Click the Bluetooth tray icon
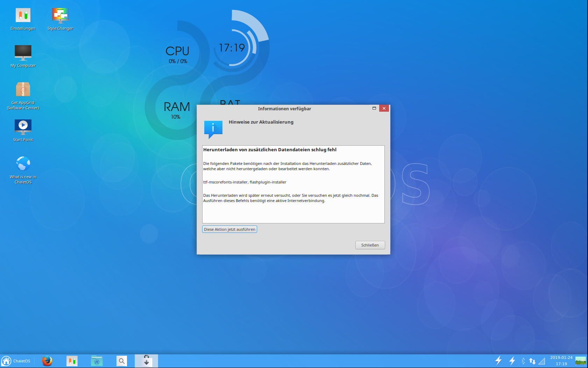588x368 pixels. (523, 361)
